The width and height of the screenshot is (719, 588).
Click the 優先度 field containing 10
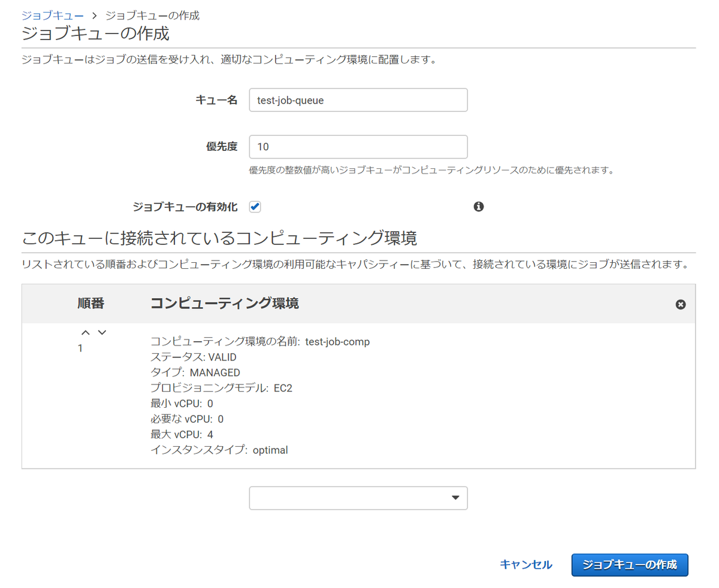(358, 147)
